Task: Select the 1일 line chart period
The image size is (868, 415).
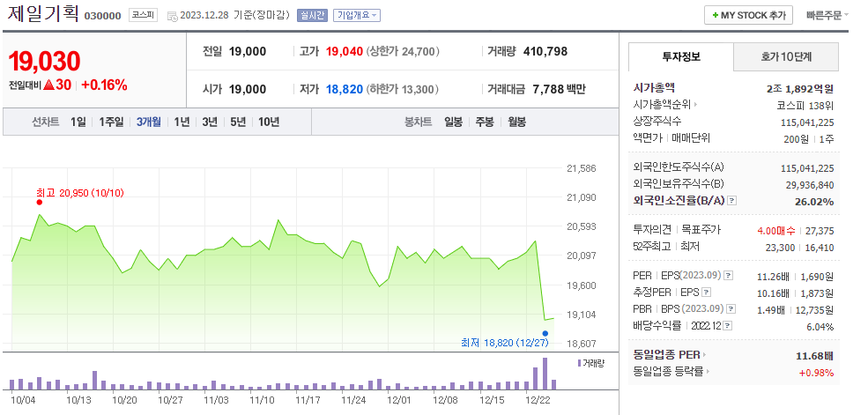Action: click(78, 122)
